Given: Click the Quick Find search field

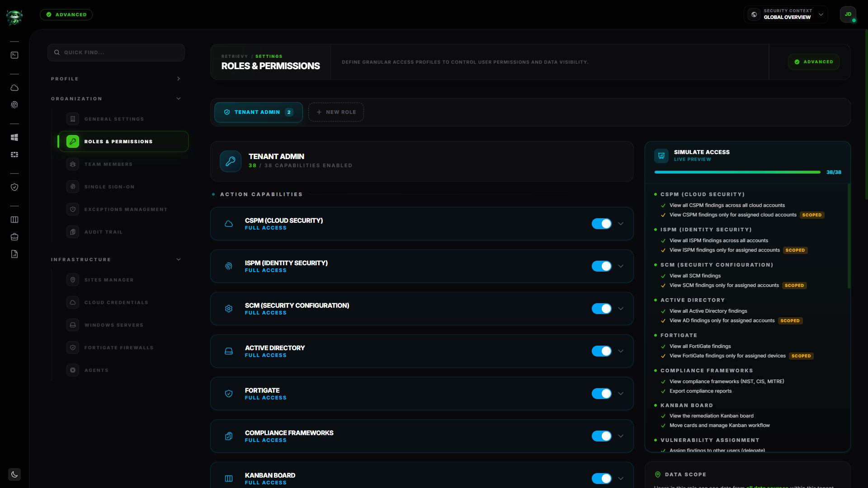Looking at the screenshot, I should coord(116,52).
